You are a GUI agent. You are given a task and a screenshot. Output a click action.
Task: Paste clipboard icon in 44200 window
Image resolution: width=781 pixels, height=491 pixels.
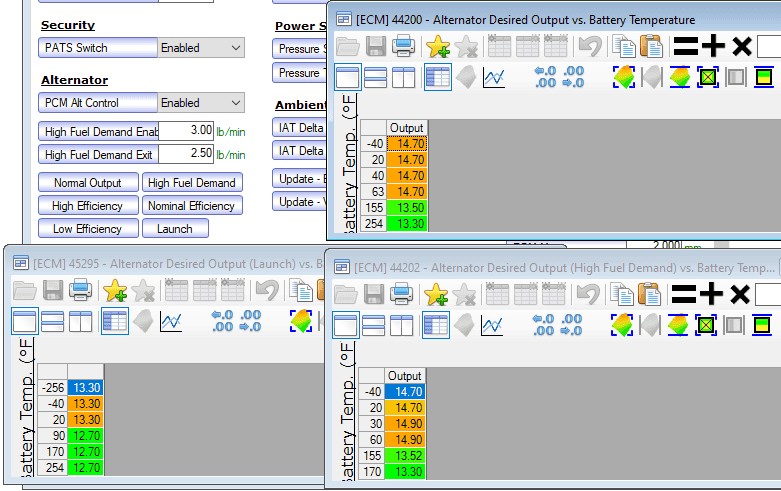651,46
